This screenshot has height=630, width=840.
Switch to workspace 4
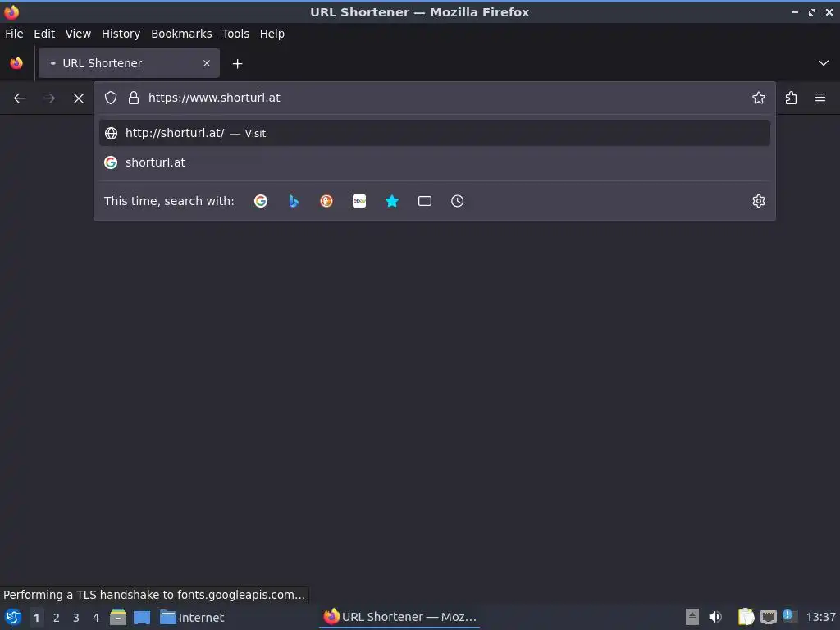pos(96,618)
